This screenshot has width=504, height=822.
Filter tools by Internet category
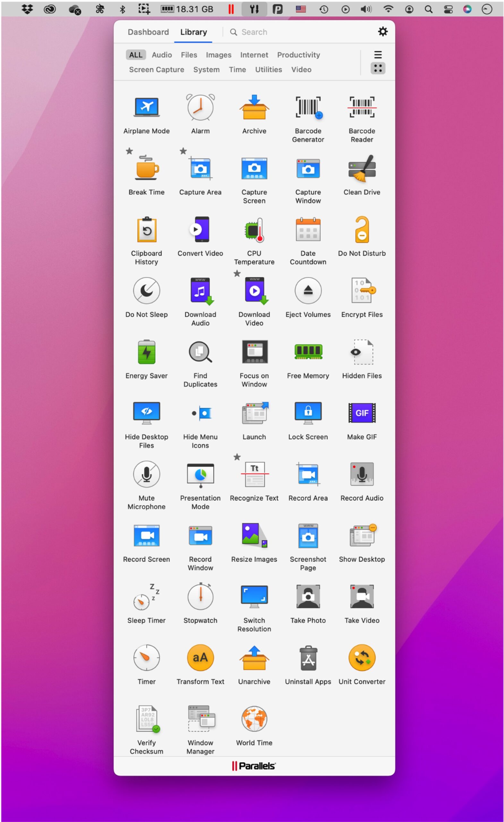click(x=254, y=55)
